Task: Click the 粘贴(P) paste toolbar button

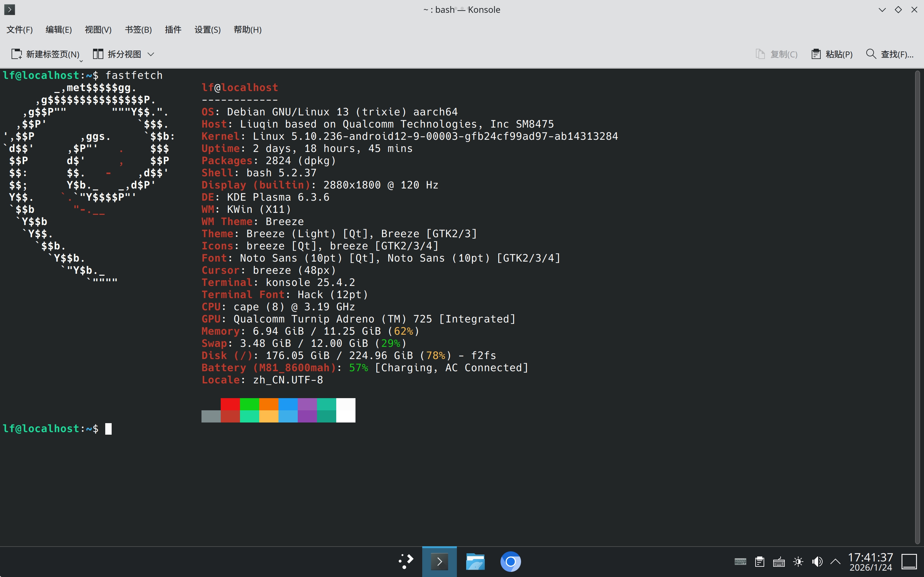Action: pos(832,54)
